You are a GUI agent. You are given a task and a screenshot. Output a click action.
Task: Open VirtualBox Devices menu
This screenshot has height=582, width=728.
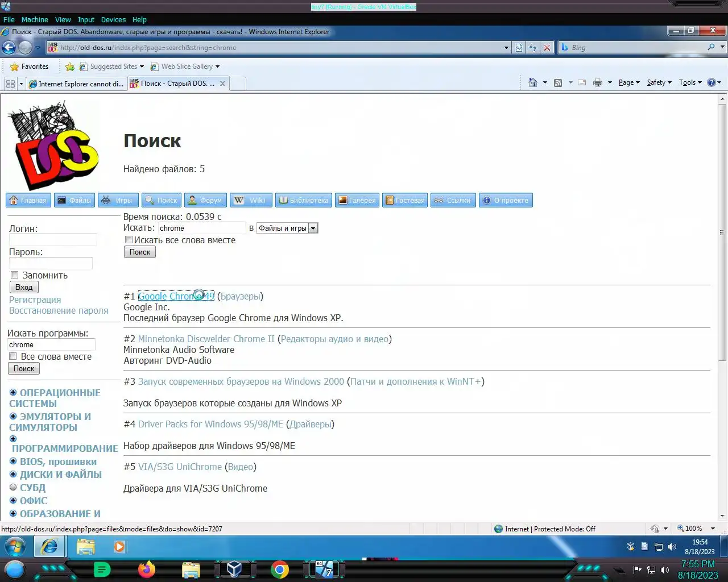(113, 19)
